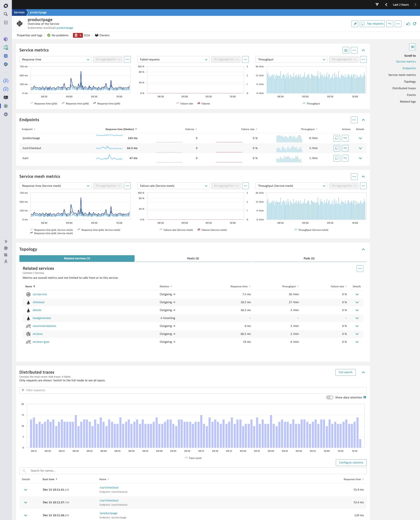Open the stacked layers icon in Service metrics
Viewport: 420px width, 520px height.
point(346,50)
